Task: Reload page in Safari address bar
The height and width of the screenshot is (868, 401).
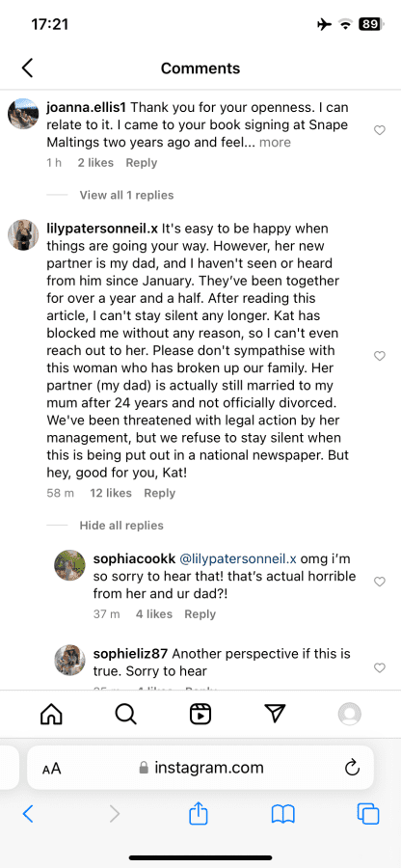Action: [352, 768]
